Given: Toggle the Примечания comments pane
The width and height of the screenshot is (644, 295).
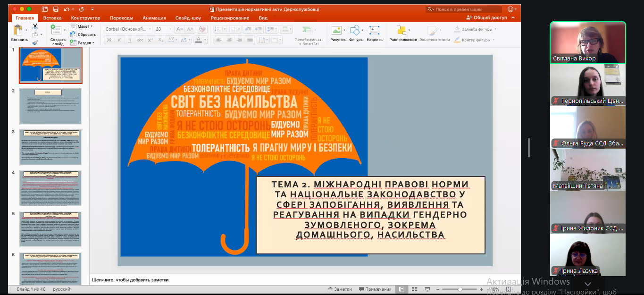Looking at the screenshot, I should point(375,289).
